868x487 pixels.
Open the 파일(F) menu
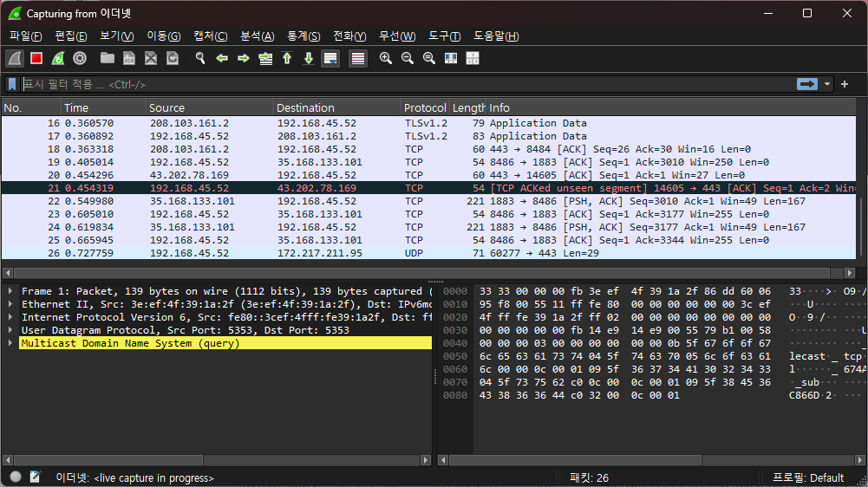(25, 36)
